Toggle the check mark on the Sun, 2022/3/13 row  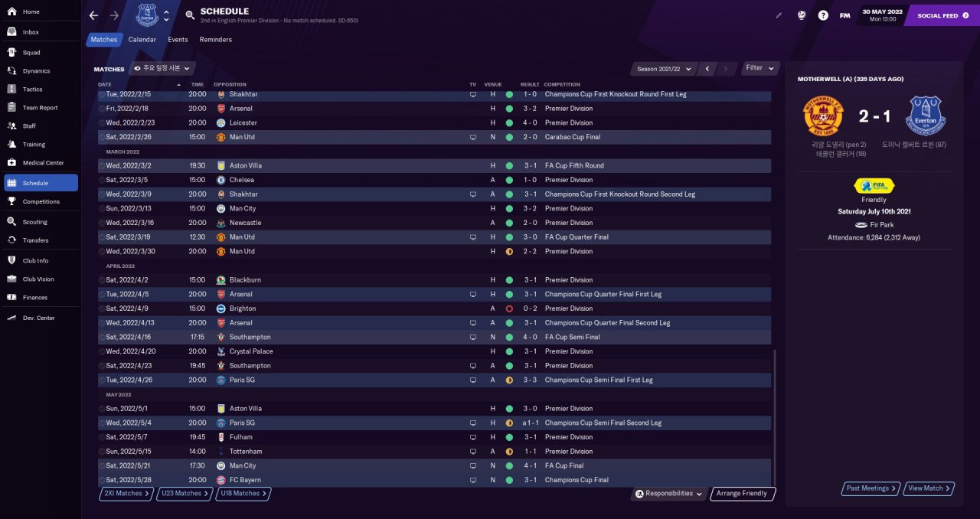[x=102, y=208]
